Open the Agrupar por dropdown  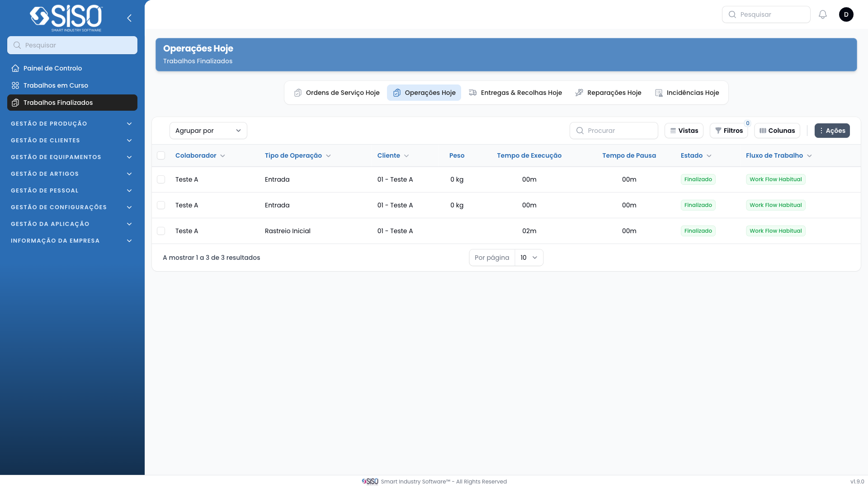208,131
